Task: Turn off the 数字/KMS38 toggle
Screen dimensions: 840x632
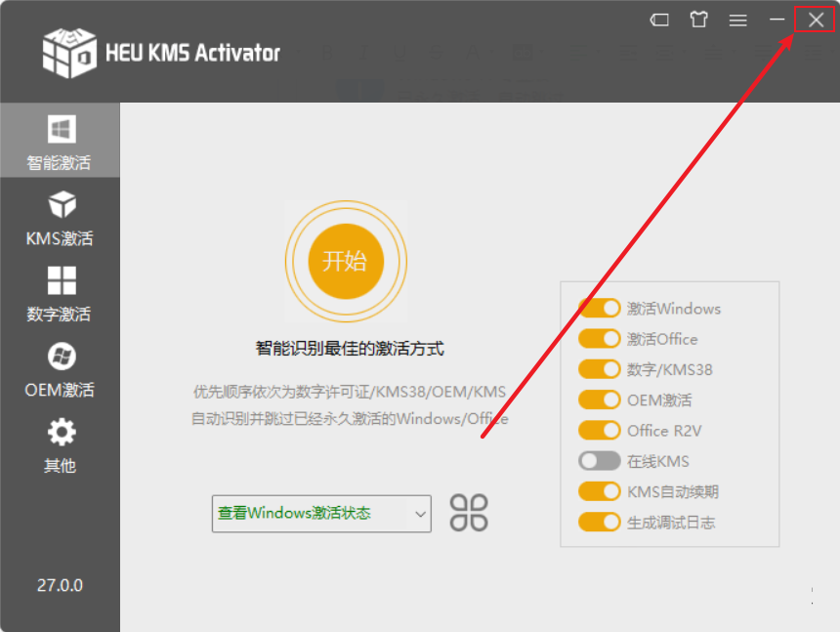Action: (599, 369)
